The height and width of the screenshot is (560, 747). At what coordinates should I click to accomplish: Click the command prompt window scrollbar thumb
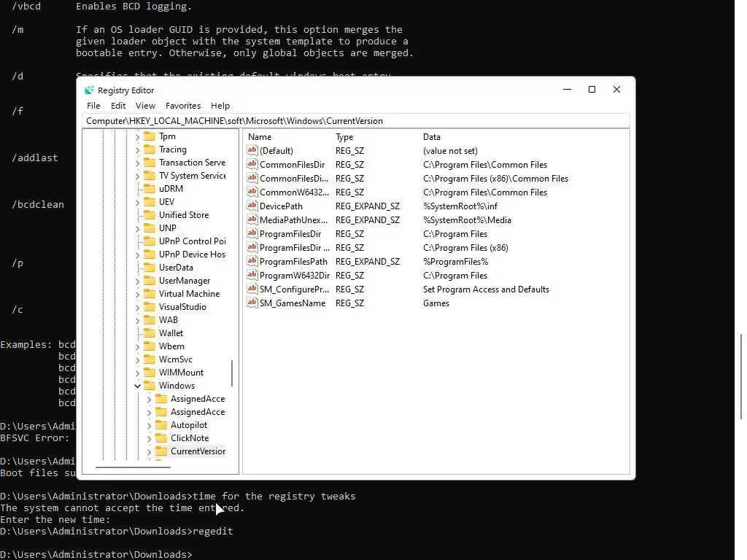[740, 376]
